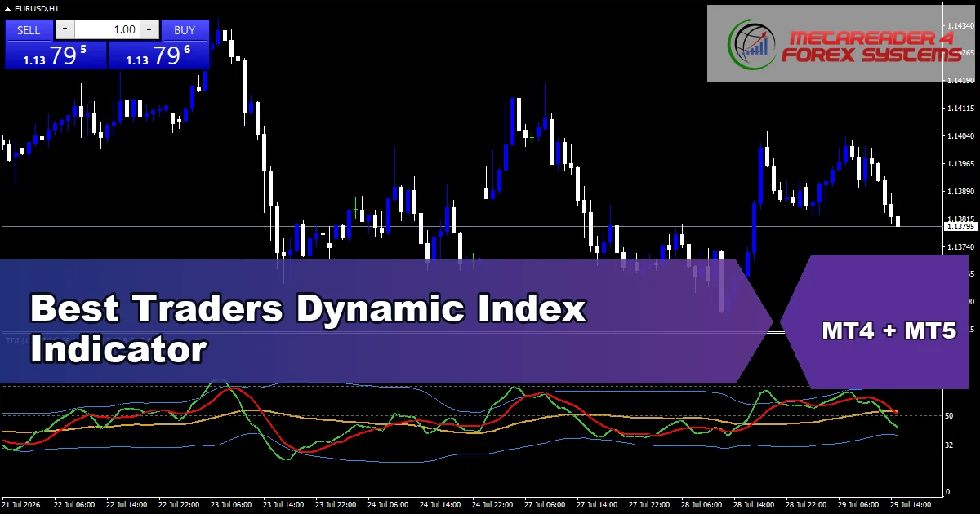The width and height of the screenshot is (980, 514).
Task: Click the current price tag 1.13795
Action: [960, 227]
